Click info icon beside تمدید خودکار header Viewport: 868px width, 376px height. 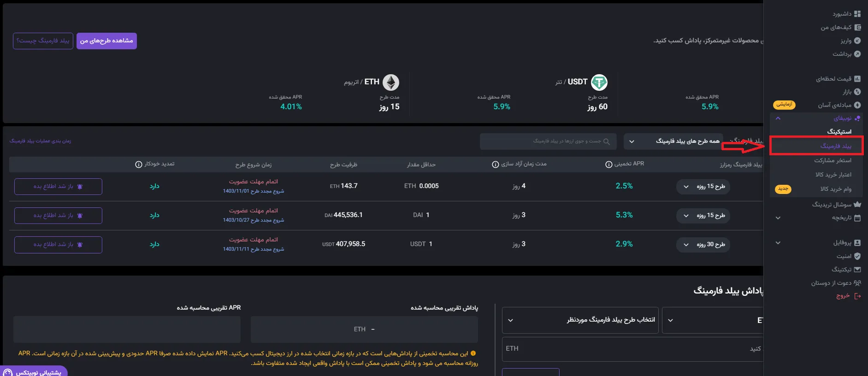[x=138, y=164]
